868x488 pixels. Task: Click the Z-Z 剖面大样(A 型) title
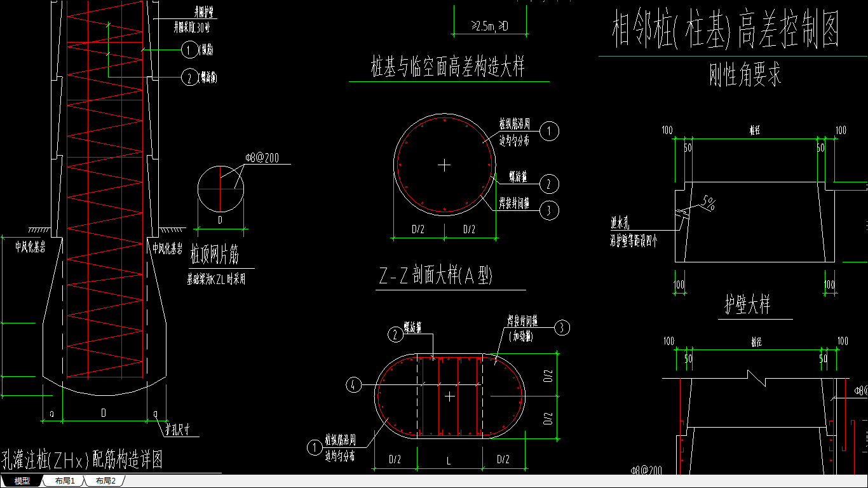click(435, 275)
